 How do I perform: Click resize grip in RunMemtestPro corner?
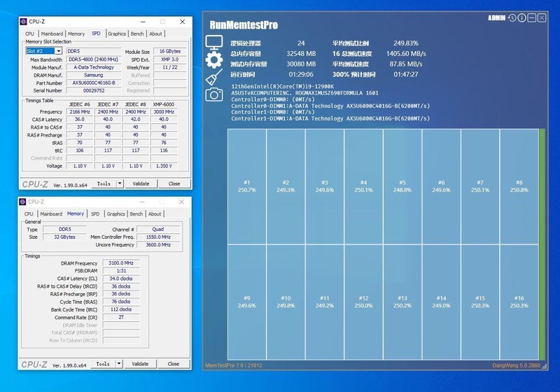pyautogui.click(x=545, y=366)
